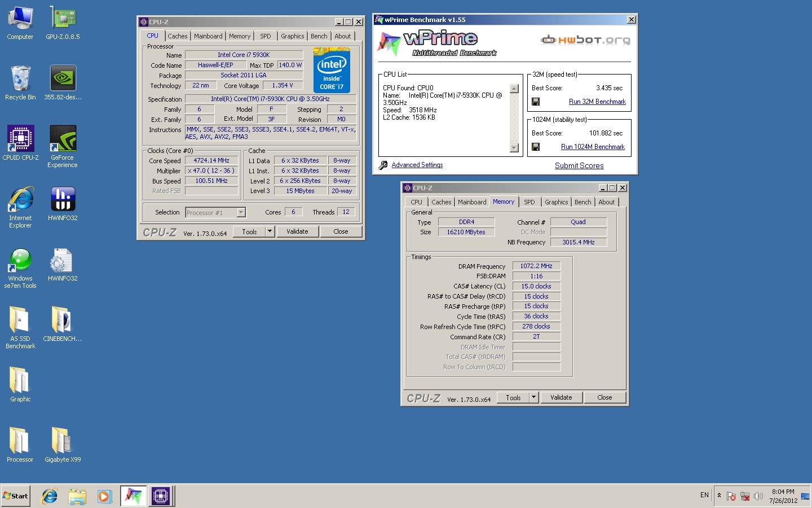Open Mainboard tab in lower CPU-Z window
The width and height of the screenshot is (812, 508).
coord(472,202)
